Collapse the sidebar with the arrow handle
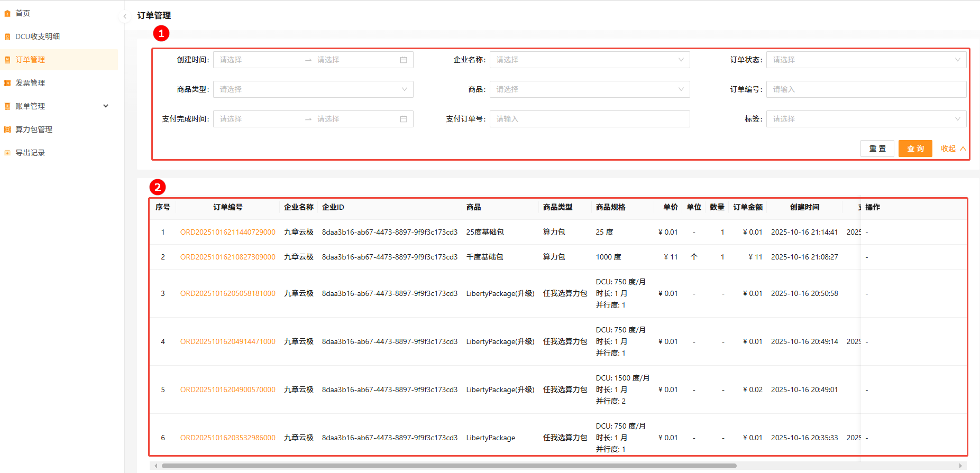This screenshot has width=980, height=473. [x=125, y=16]
